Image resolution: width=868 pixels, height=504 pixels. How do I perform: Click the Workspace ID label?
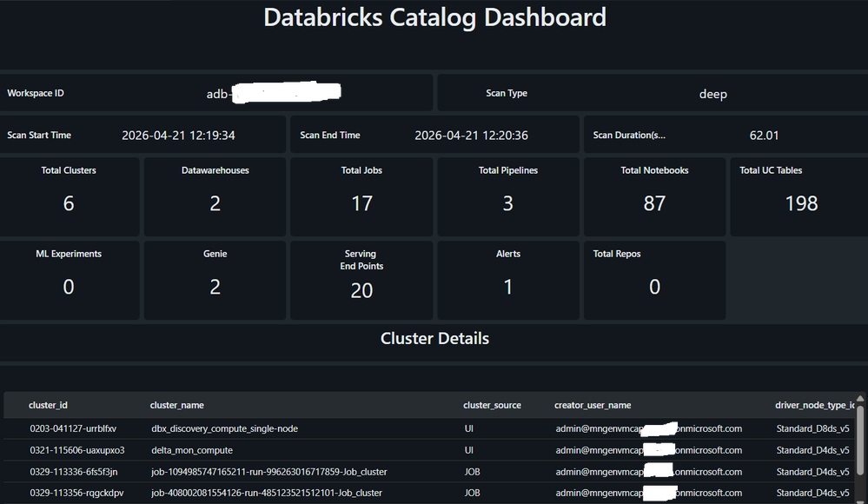[36, 93]
